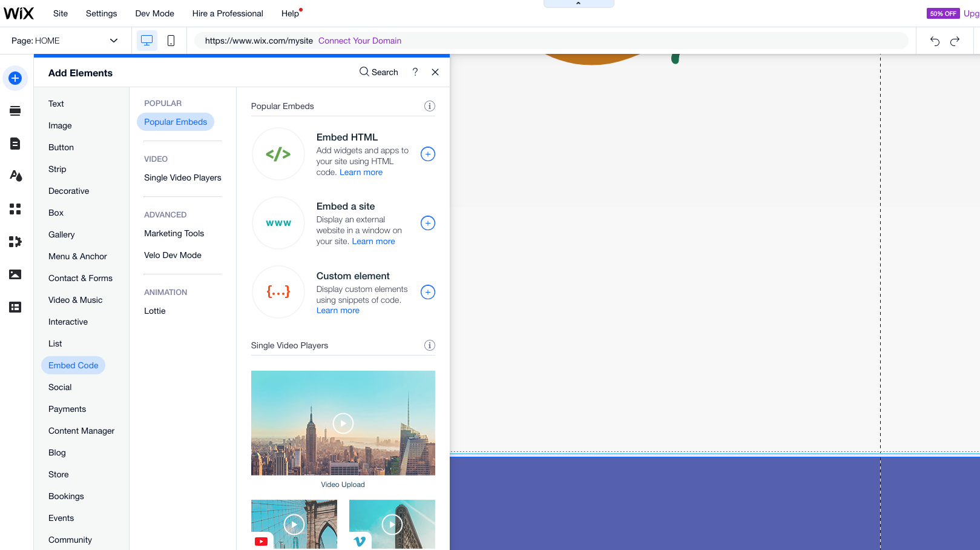Click Learn more link under Custom element
This screenshot has width=980, height=550.
click(338, 310)
